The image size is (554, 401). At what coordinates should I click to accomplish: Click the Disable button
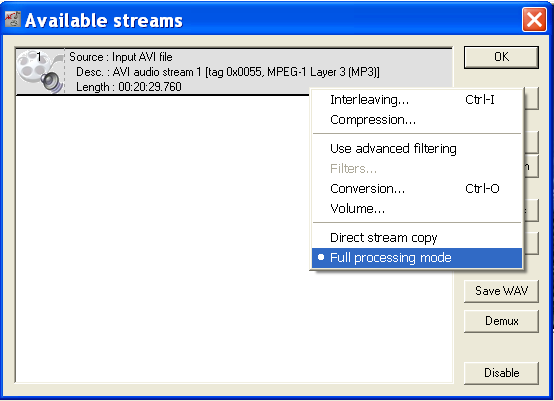pos(501,373)
